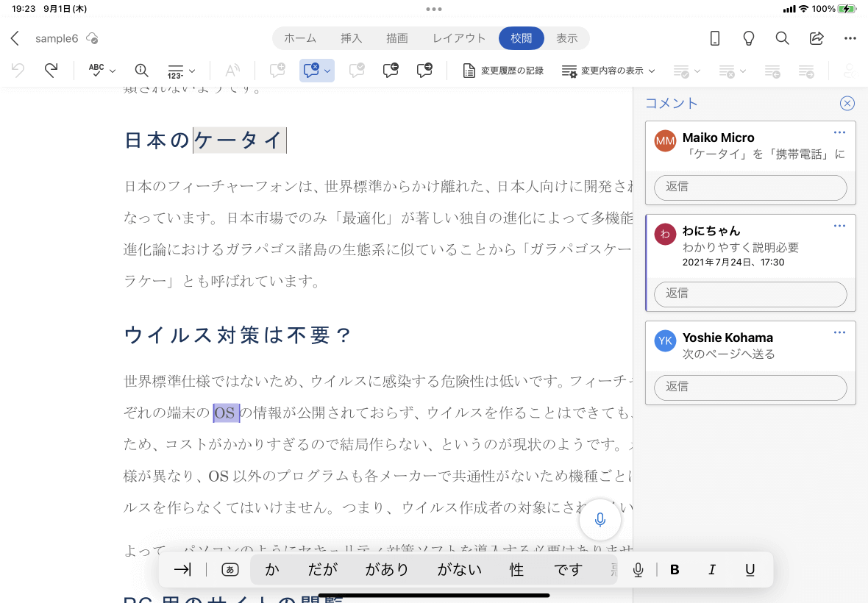This screenshot has height=603, width=868.
Task: Choose suggestion です
Action: (x=569, y=570)
